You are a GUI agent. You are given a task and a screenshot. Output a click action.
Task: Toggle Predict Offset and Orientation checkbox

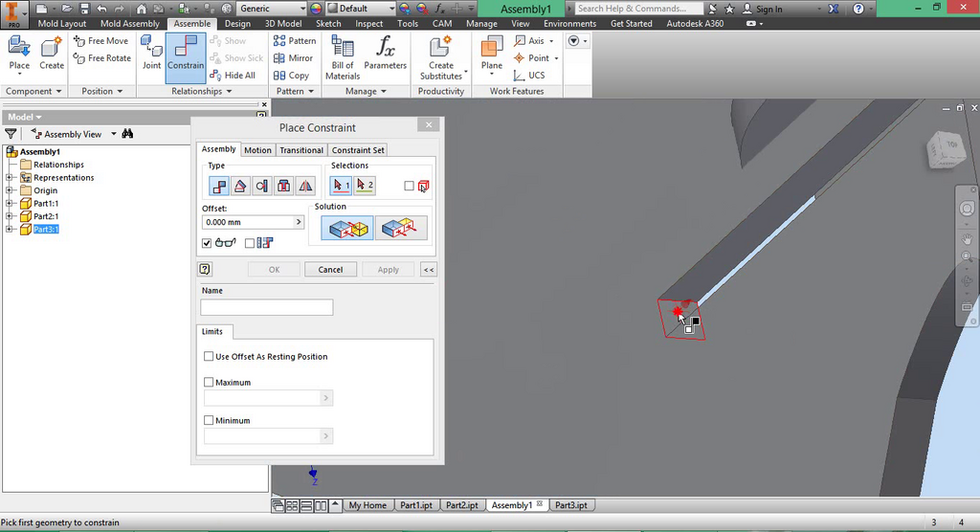pos(250,243)
